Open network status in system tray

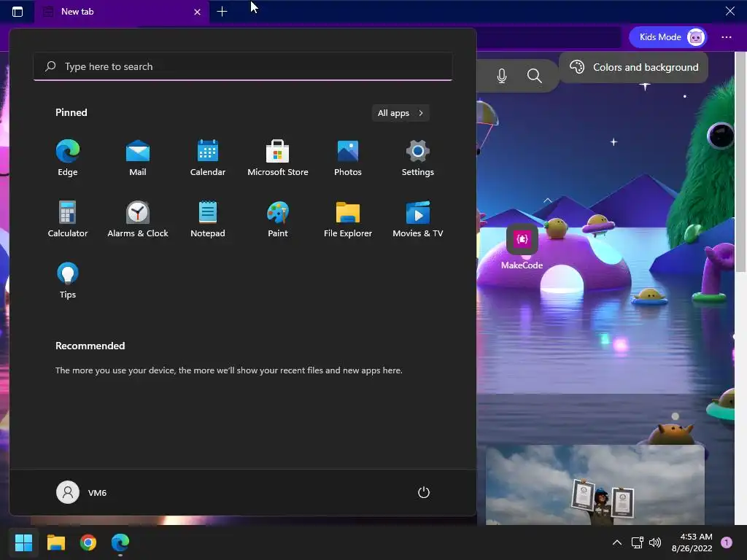637,542
